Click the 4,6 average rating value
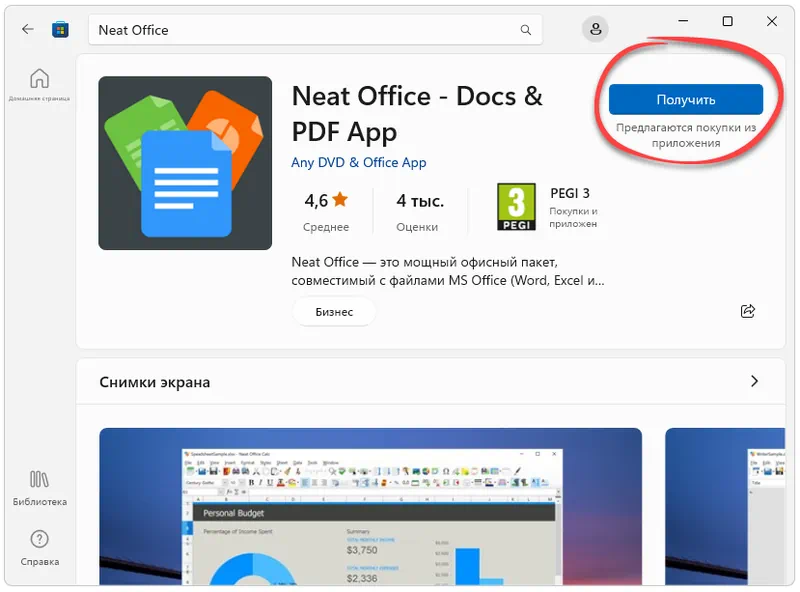The image size is (800, 592). pyautogui.click(x=316, y=201)
